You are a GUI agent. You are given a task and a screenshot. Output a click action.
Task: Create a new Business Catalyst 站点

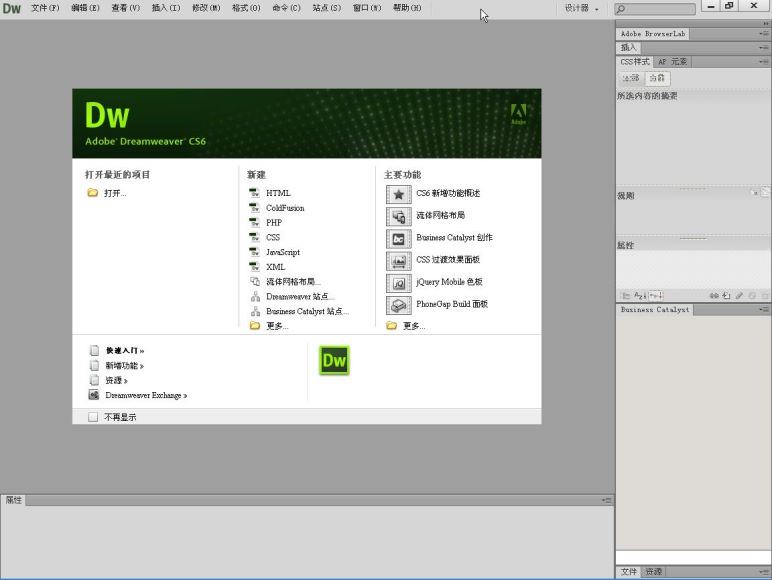point(307,311)
